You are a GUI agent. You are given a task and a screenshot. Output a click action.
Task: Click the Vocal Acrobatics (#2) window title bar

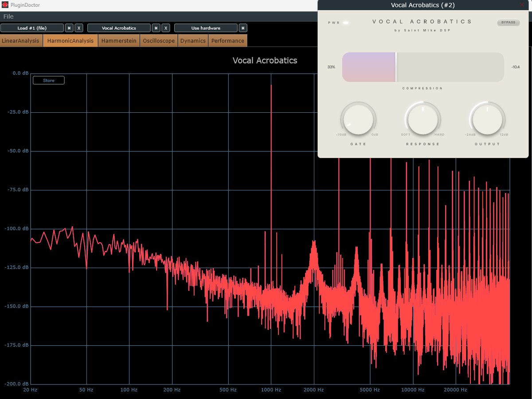click(x=422, y=5)
